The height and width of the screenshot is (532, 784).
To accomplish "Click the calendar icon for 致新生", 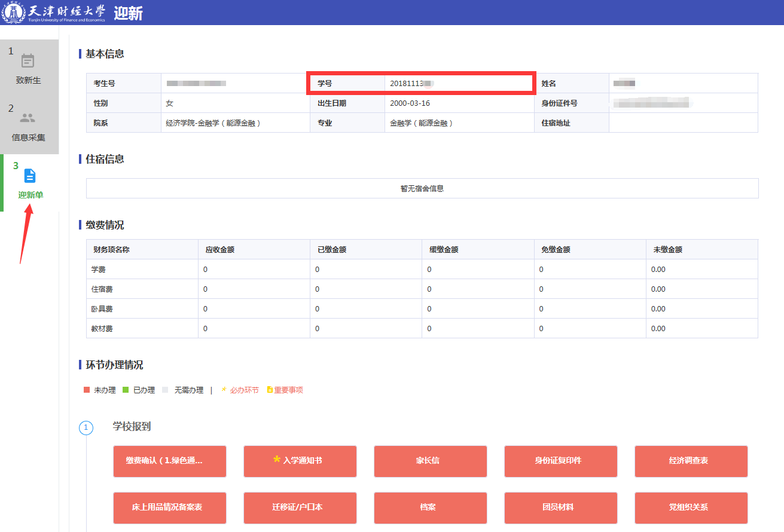I will [x=28, y=60].
